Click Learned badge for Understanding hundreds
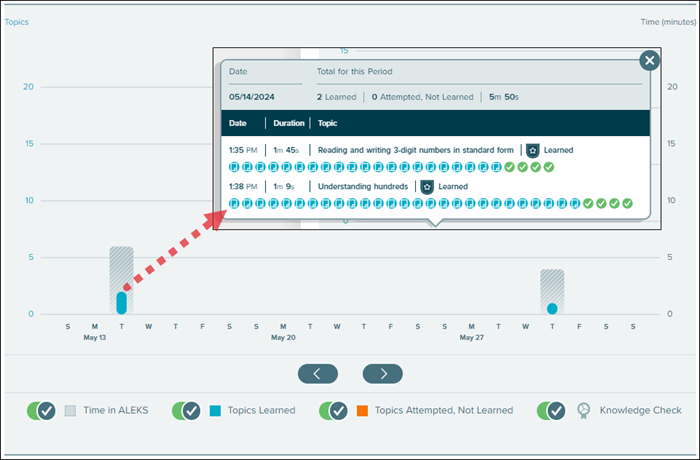Screen dimensions: 700x460 (427, 186)
